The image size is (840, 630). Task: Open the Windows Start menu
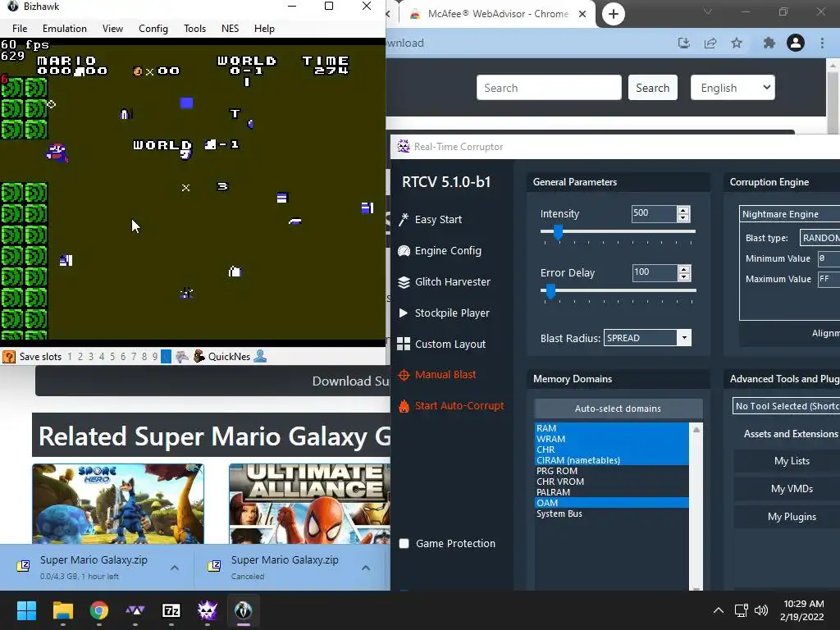tap(26, 610)
